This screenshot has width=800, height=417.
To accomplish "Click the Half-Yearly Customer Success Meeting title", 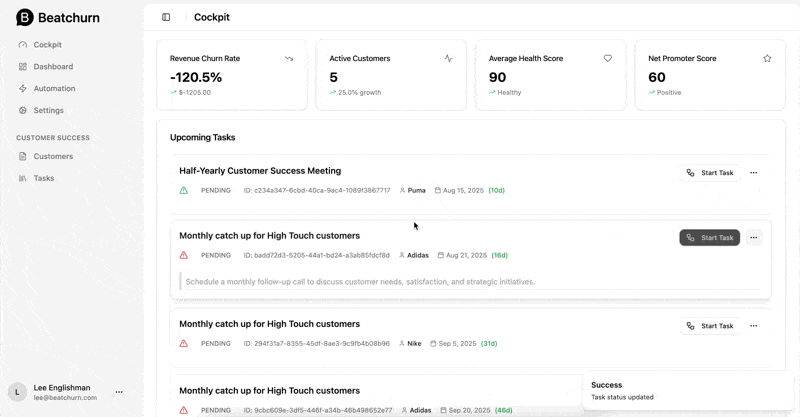I will point(260,171).
